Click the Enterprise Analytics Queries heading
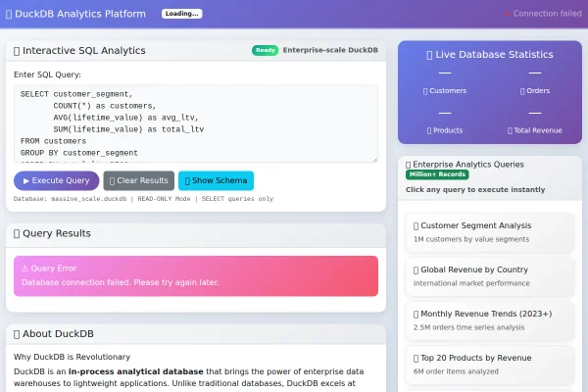Screen dimensions: 588x392 [x=465, y=165]
